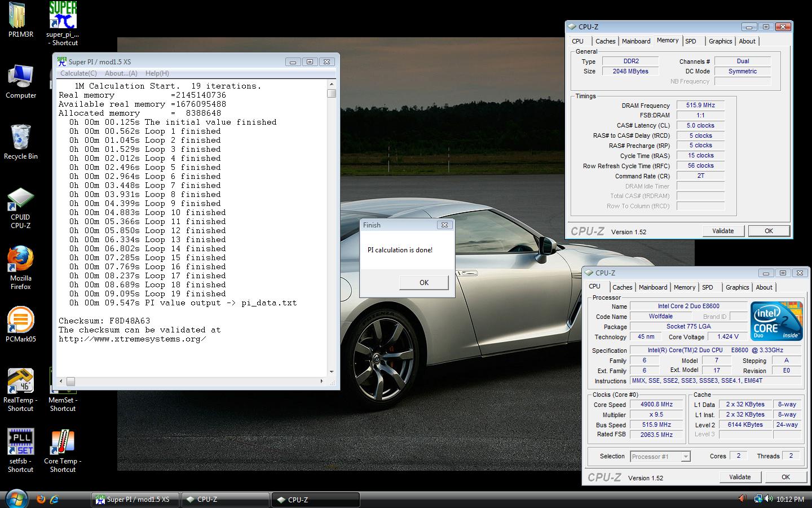Screen dimensions: 812x508
Task: Open the Graphics tab in the Memory CPU-Z window
Action: (x=721, y=41)
